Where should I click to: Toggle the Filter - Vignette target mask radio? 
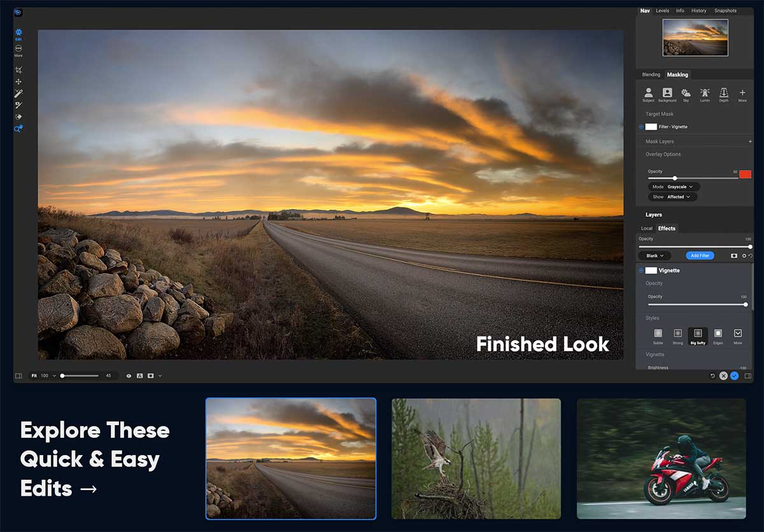(641, 127)
